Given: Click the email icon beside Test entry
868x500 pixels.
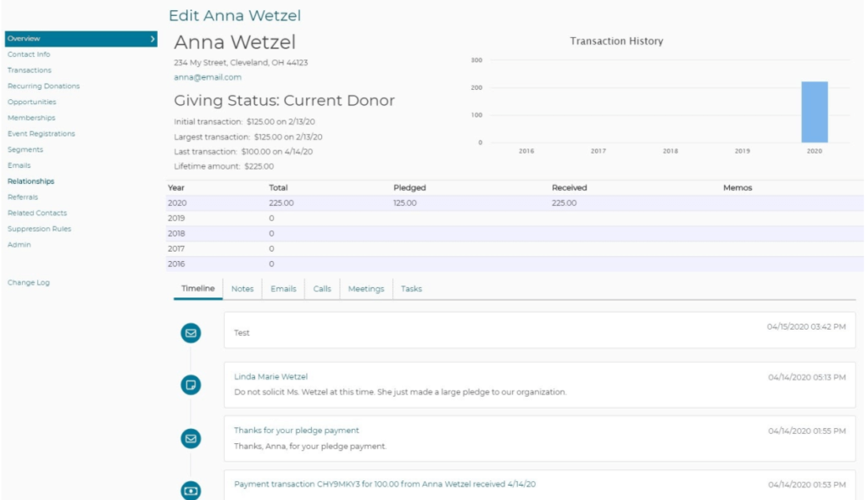Looking at the screenshot, I should click(191, 333).
